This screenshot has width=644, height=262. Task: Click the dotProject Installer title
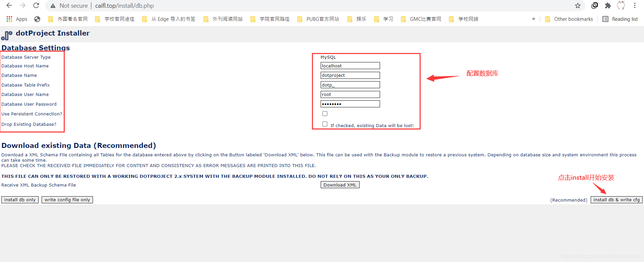coord(53,33)
